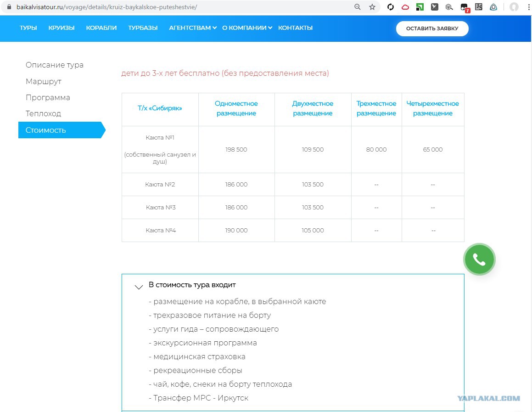Screen dimensions: 532x412
Task: Open the extension with red 7 badge
Action: click(x=465, y=7)
